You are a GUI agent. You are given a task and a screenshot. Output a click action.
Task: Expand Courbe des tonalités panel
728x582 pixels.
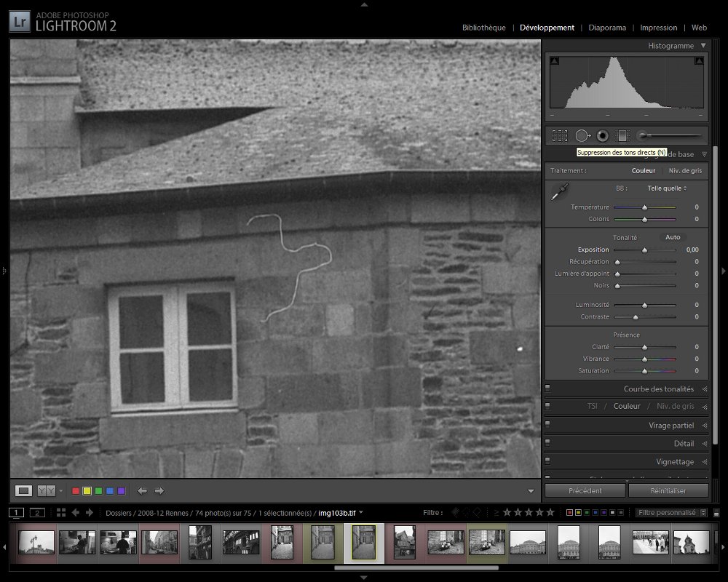704,389
